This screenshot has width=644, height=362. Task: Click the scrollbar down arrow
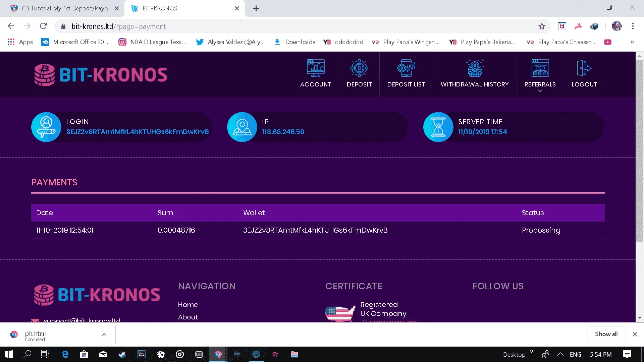pyautogui.click(x=640, y=317)
